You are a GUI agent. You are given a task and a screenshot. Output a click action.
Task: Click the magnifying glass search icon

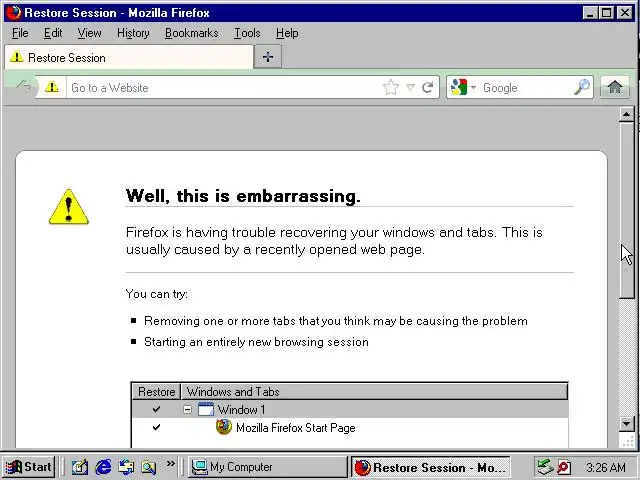point(582,87)
